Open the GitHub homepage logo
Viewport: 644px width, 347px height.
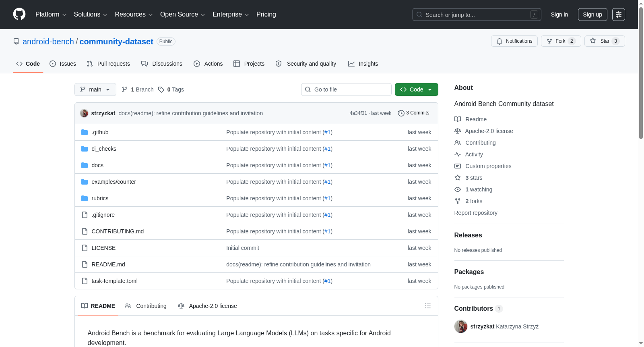pyautogui.click(x=19, y=14)
